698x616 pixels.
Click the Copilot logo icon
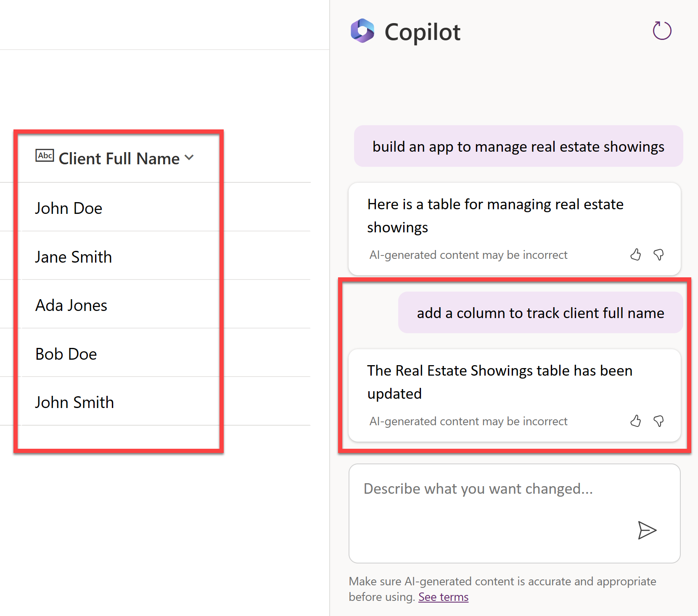click(362, 31)
